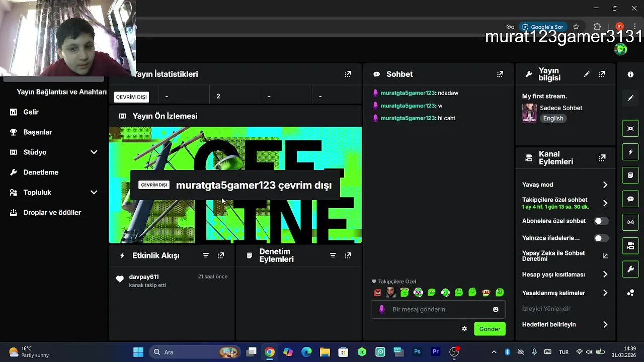Open filter options for Etkinlik Akışı

tap(206, 255)
